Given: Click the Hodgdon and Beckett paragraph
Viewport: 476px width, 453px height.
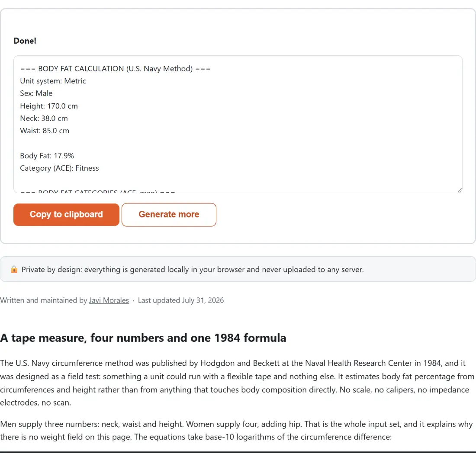Looking at the screenshot, I should [237, 383].
